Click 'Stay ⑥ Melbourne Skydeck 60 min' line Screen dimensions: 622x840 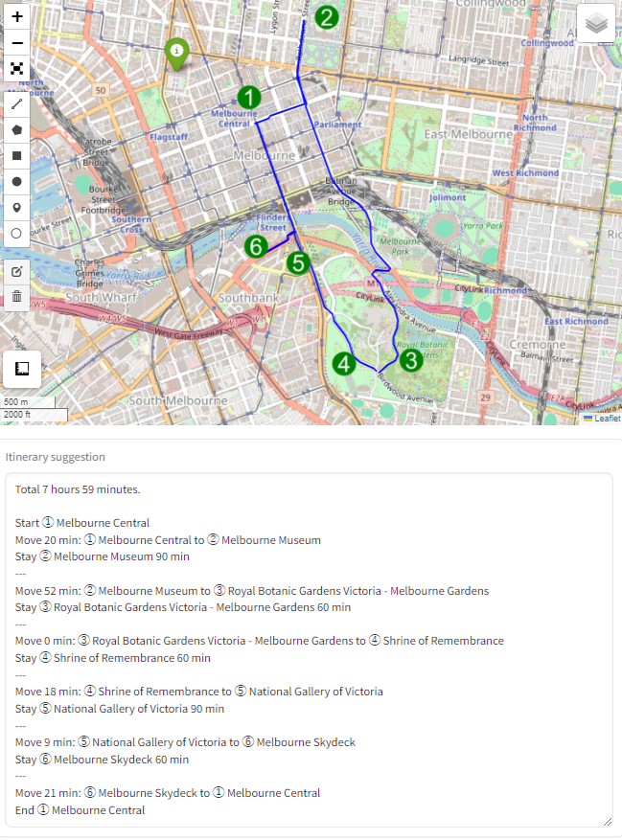102,760
